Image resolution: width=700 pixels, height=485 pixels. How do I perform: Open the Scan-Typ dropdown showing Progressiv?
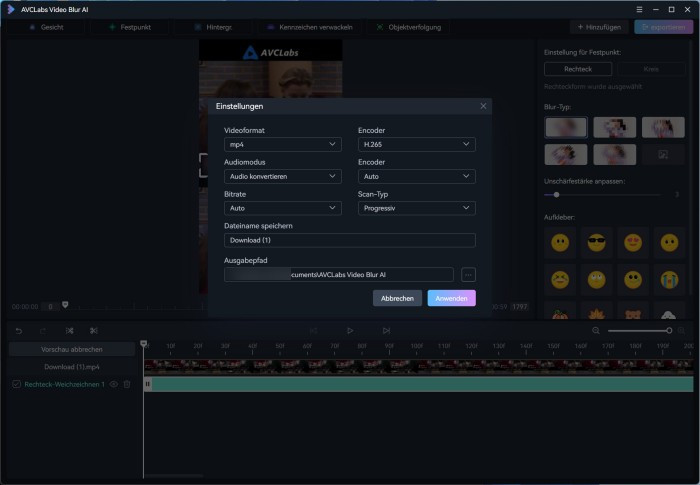coord(417,208)
